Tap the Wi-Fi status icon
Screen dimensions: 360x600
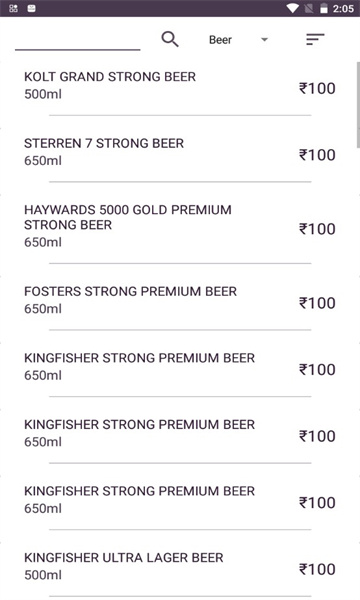point(293,8)
